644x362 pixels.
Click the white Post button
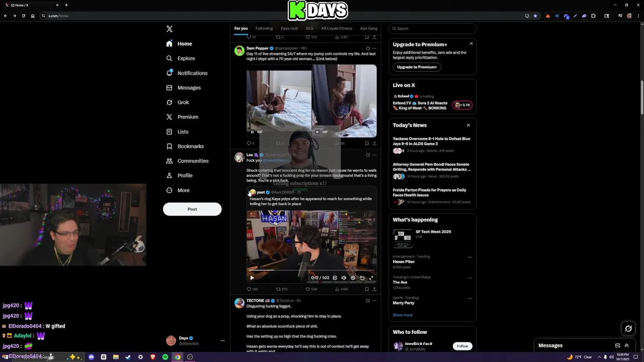pyautogui.click(x=192, y=209)
